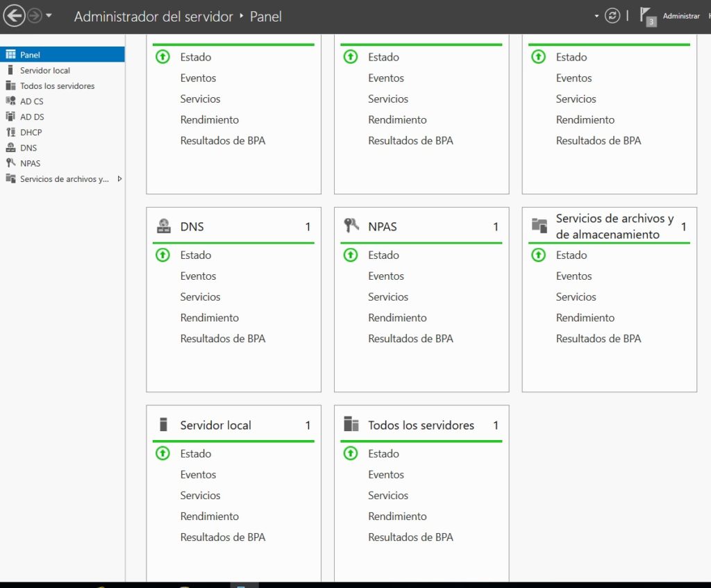Select Panel in the sidebar

click(31, 54)
